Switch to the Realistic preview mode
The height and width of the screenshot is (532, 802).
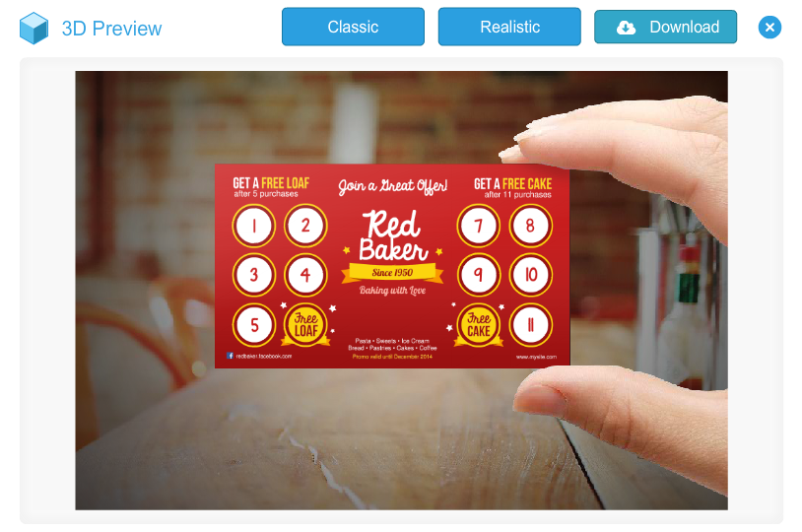(x=509, y=27)
